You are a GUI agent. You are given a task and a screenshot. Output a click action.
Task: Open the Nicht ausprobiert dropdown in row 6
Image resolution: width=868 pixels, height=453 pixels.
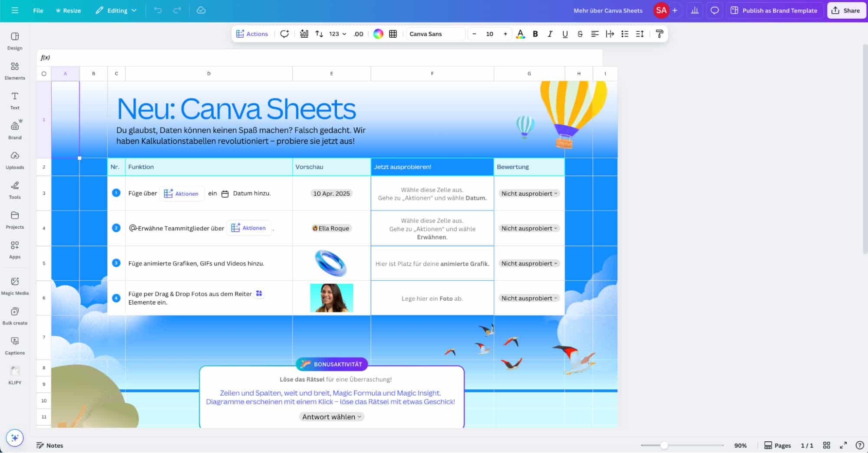coord(529,298)
